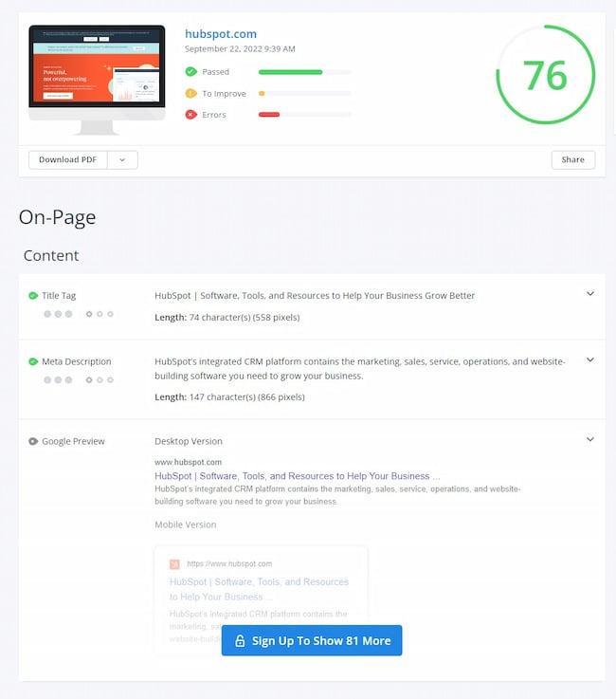Click the Content subheading
This screenshot has width=616, height=699.
coord(51,255)
